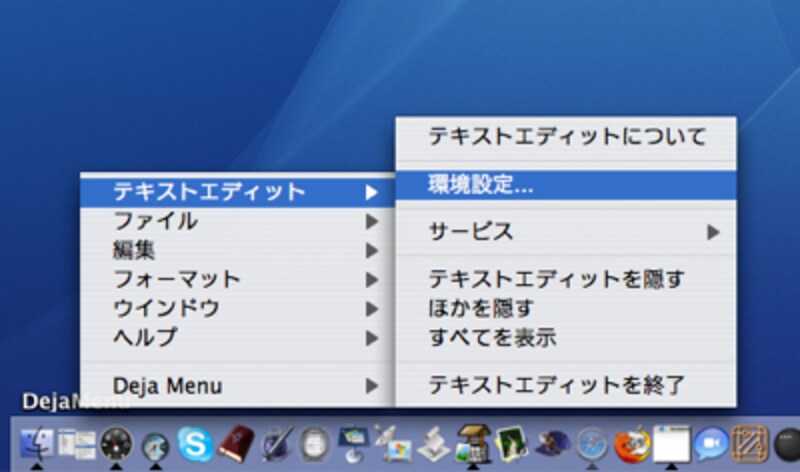Expand the フォーマット submenu

(237, 280)
